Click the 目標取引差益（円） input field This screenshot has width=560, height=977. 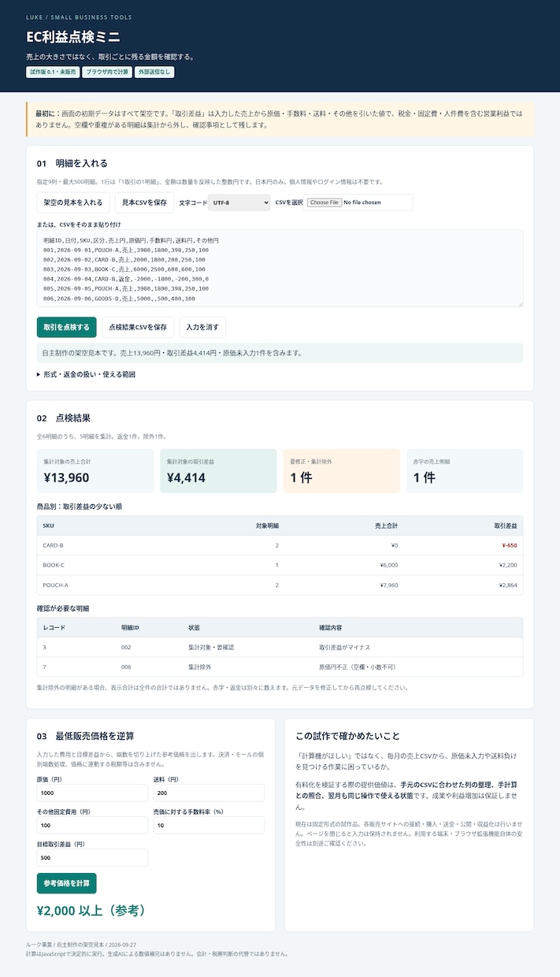(92, 857)
